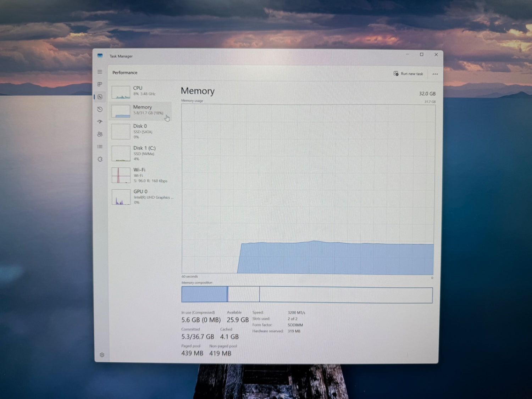Open the three-dot more options menu

tap(435, 74)
